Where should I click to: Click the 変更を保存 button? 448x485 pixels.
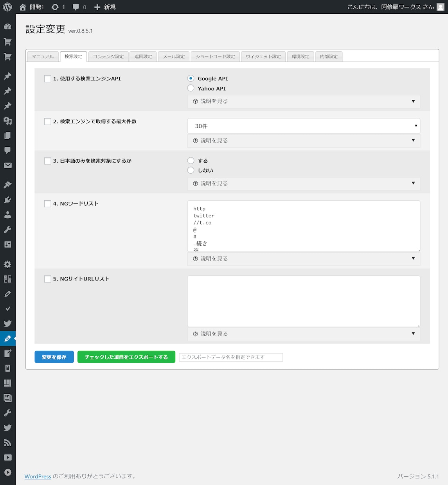[x=54, y=357]
